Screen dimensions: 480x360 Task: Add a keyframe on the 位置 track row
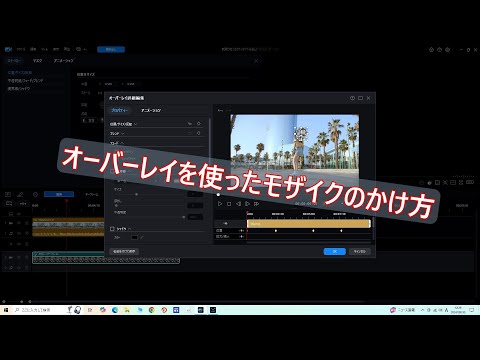(x=241, y=230)
